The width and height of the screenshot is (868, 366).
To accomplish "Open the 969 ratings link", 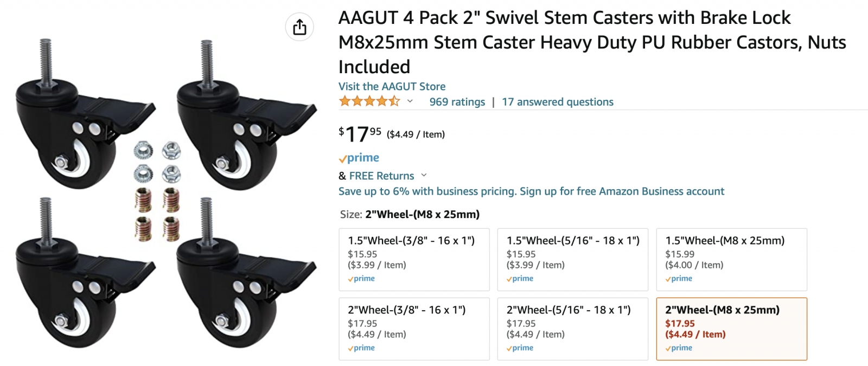I will (457, 102).
